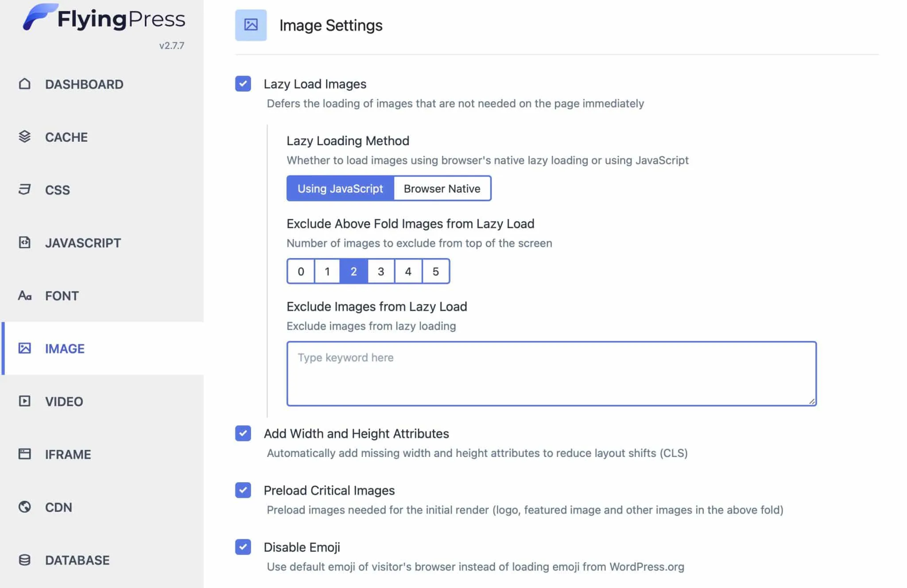Click the Dashboard home icon
The height and width of the screenshot is (588, 907).
pos(25,84)
